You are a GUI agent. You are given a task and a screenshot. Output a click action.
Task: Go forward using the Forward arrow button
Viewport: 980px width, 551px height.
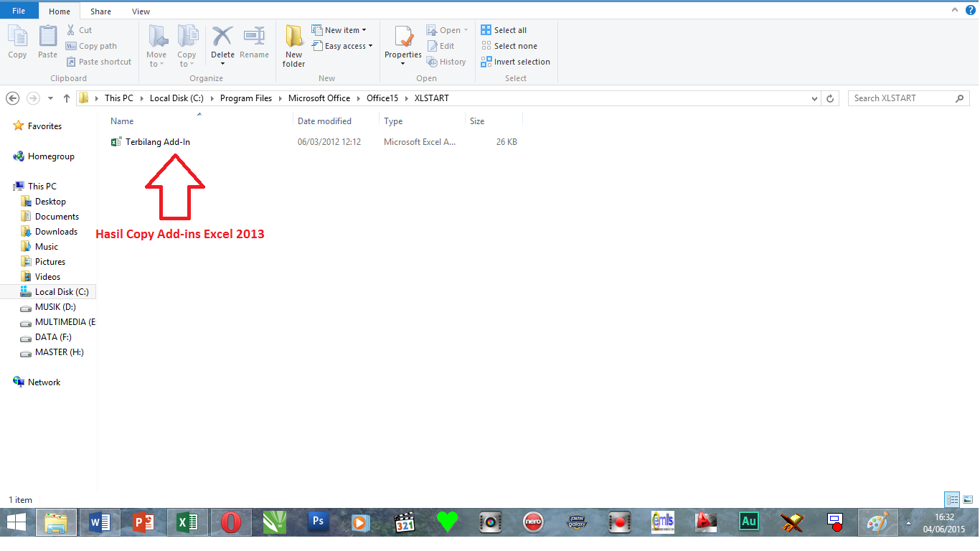pyautogui.click(x=32, y=98)
